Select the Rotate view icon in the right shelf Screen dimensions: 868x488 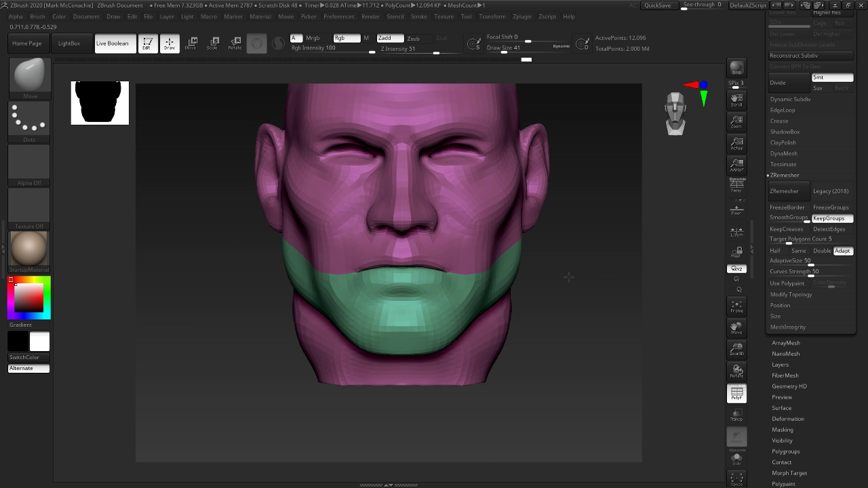[736, 371]
